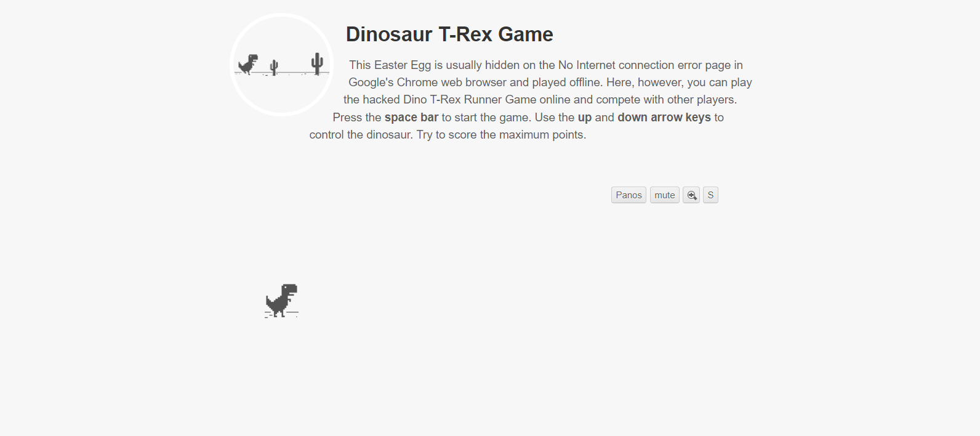Toggle the mute control next to Panos

tap(664, 195)
